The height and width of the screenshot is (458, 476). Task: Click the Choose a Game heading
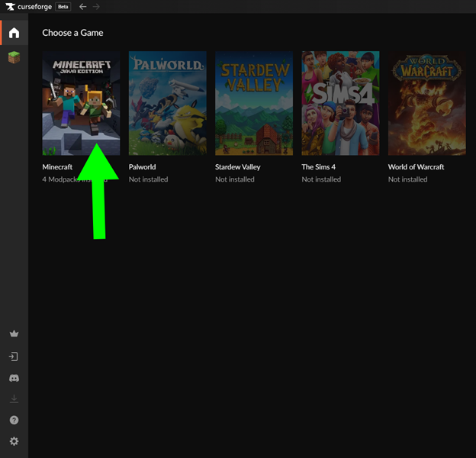[72, 33]
